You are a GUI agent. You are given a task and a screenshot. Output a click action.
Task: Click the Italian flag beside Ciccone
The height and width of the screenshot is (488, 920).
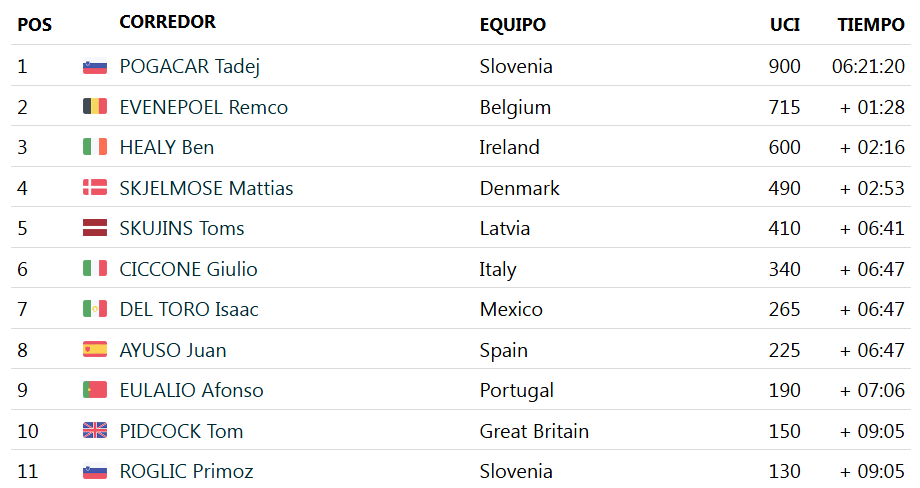(x=94, y=269)
